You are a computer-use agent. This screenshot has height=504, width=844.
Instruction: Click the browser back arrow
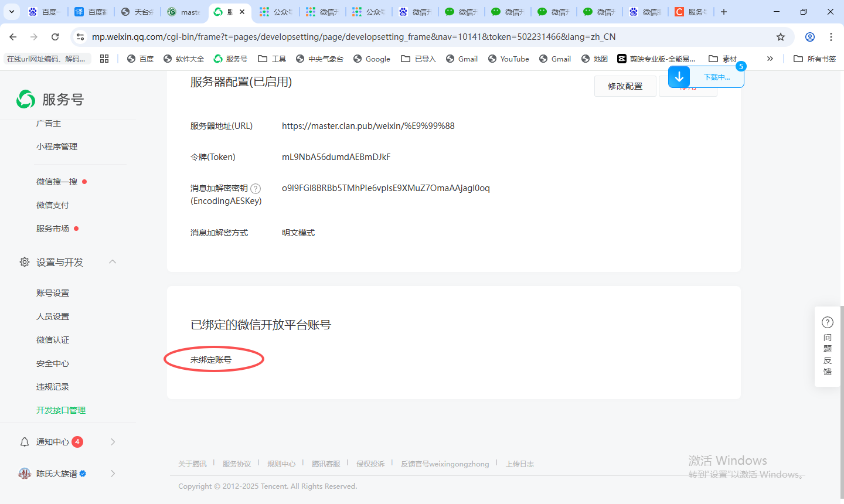pos(13,36)
